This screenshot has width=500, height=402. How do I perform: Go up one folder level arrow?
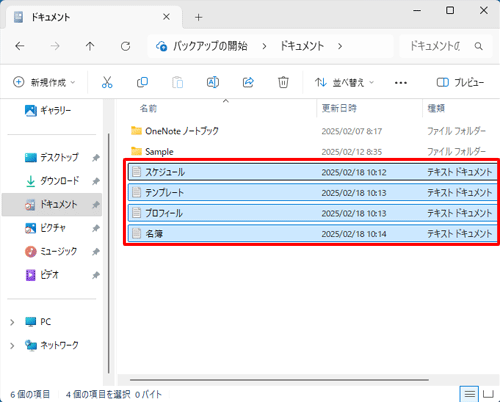(x=90, y=46)
